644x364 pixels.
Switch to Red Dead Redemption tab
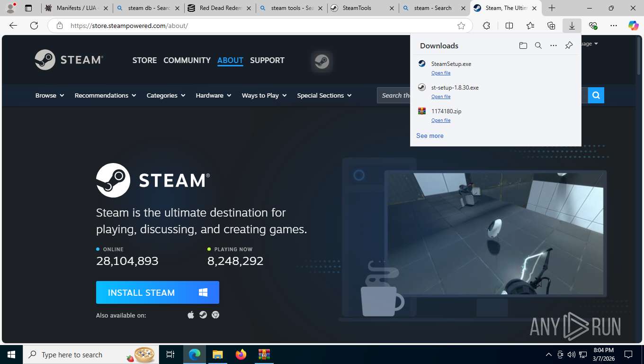coord(220,8)
